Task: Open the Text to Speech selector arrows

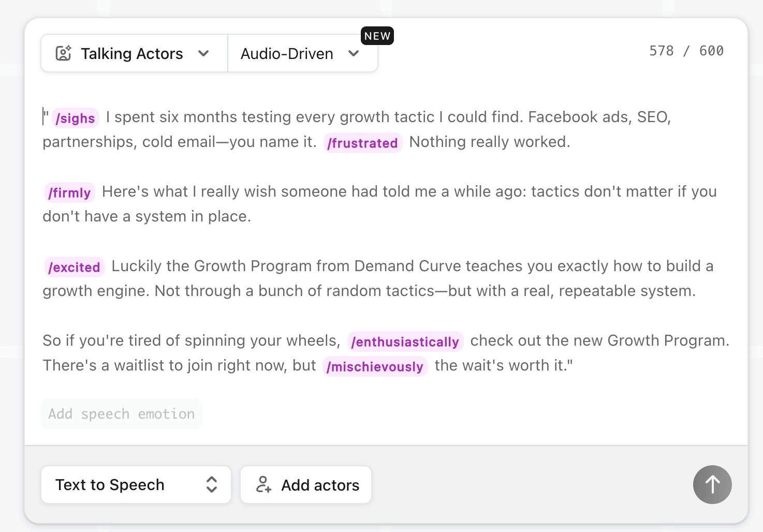Action: [211, 485]
